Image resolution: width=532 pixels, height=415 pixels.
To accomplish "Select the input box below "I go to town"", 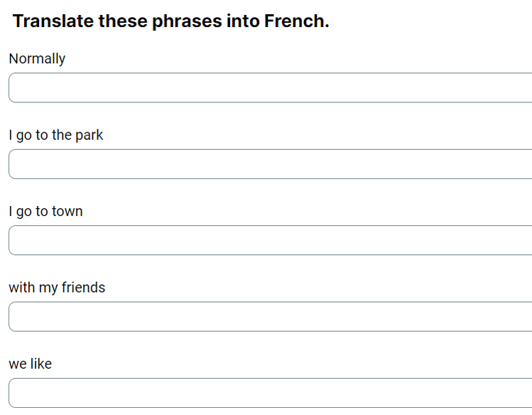I will 270,240.
